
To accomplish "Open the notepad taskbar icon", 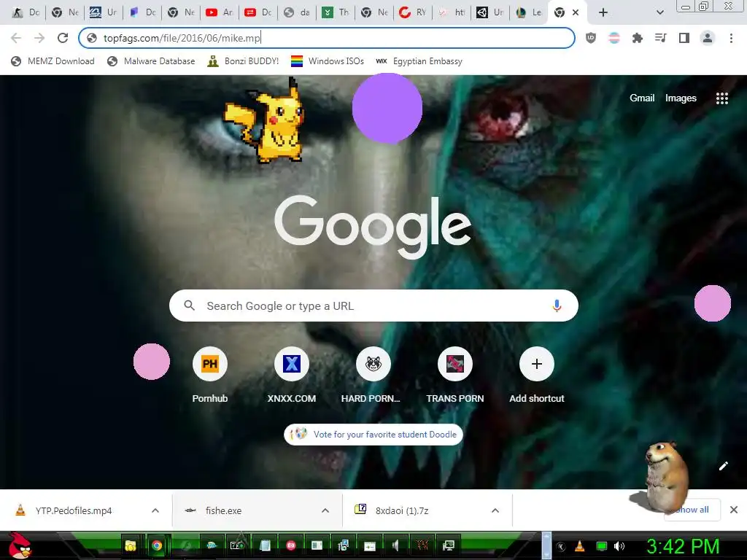I will pyautogui.click(x=266, y=545).
